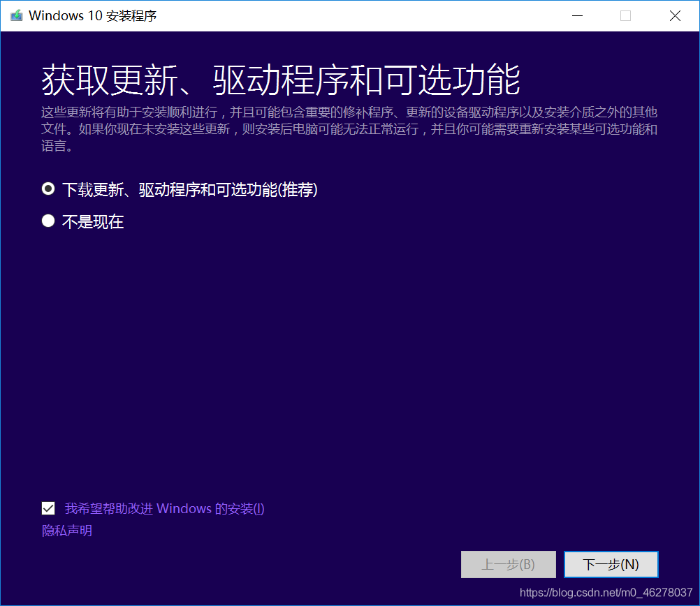The height and width of the screenshot is (606, 700).
Task: Minimize the Windows 10 安装程序 window
Action: click(577, 15)
